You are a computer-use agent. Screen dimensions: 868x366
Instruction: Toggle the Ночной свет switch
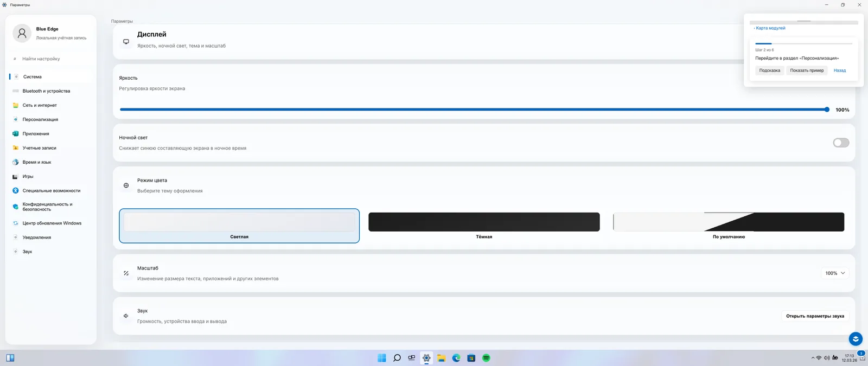click(x=841, y=143)
